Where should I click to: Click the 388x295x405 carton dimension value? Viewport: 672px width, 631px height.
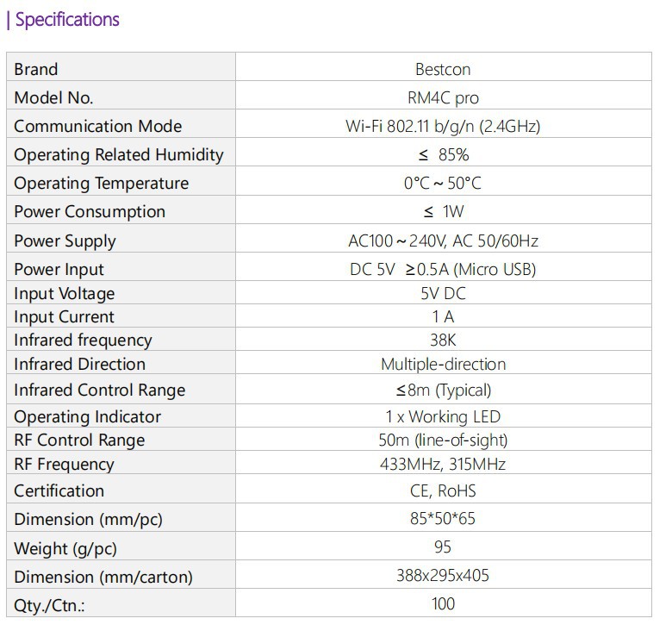pyautogui.click(x=443, y=575)
